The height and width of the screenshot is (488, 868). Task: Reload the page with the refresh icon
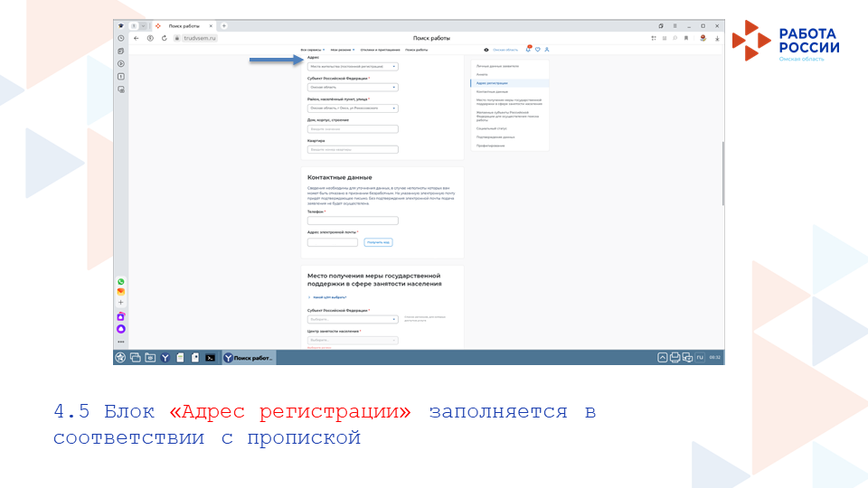[x=164, y=38]
